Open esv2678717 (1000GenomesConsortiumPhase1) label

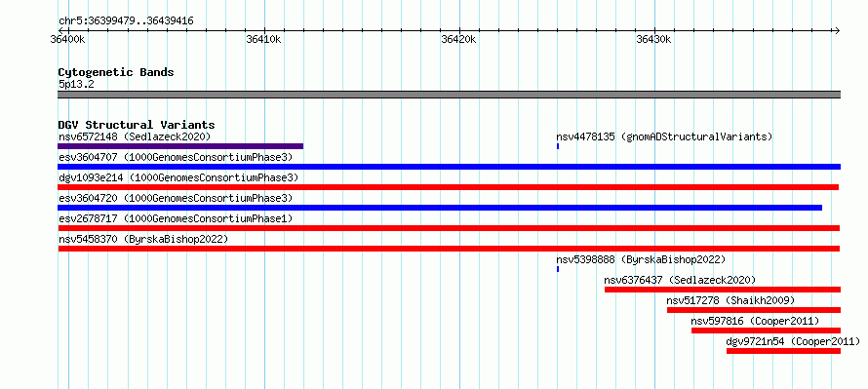point(176,218)
